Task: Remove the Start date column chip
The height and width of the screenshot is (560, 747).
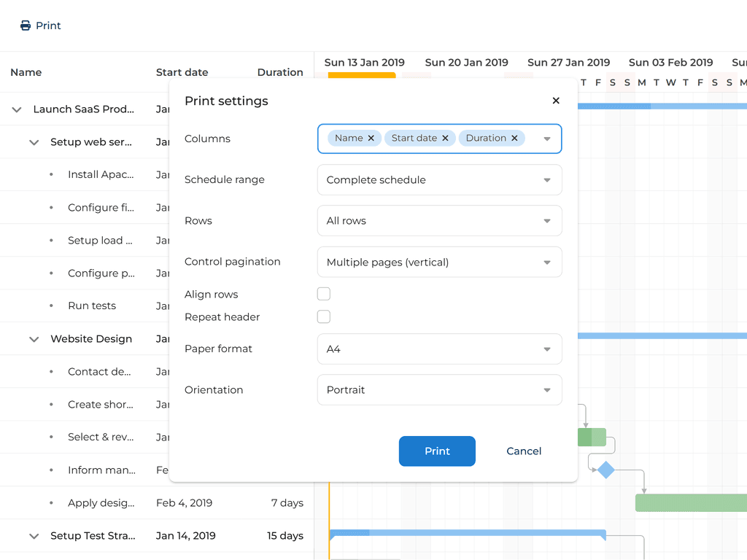Action: (x=445, y=139)
